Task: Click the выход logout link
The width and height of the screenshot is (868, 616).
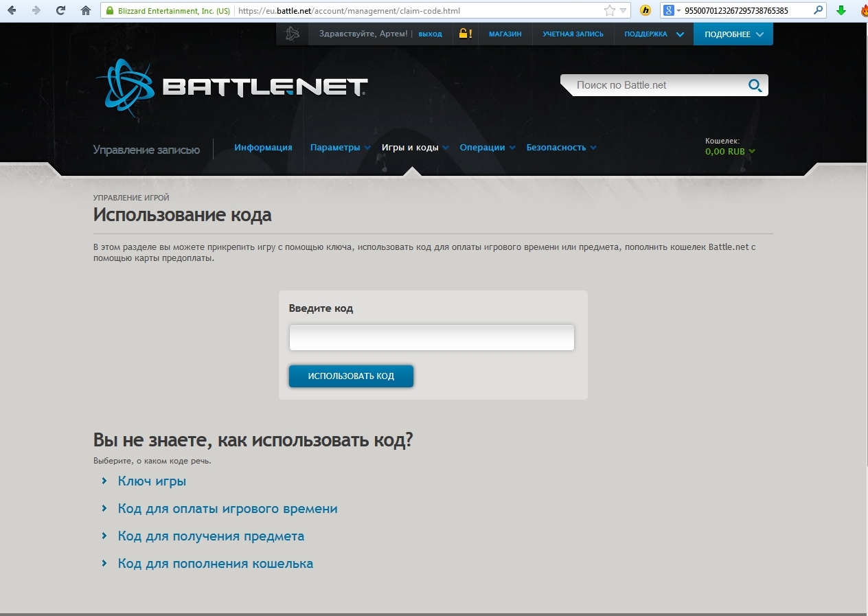Action: (x=430, y=34)
